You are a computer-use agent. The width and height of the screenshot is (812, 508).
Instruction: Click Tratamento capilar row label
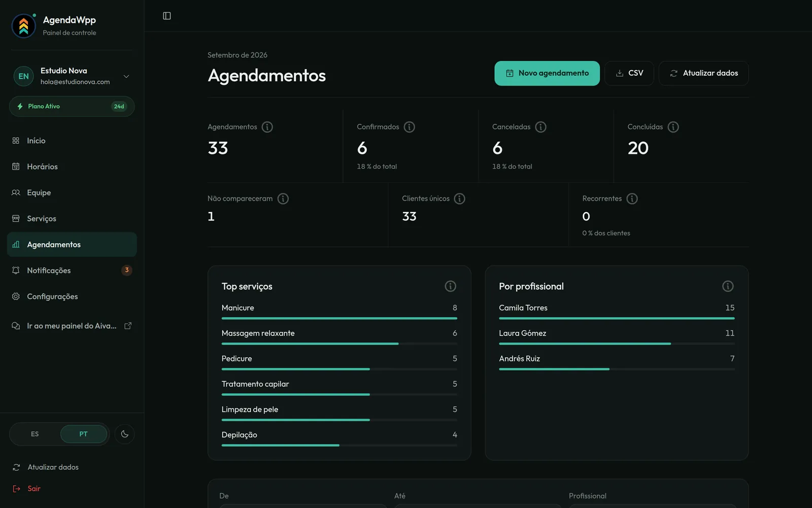[255, 384]
